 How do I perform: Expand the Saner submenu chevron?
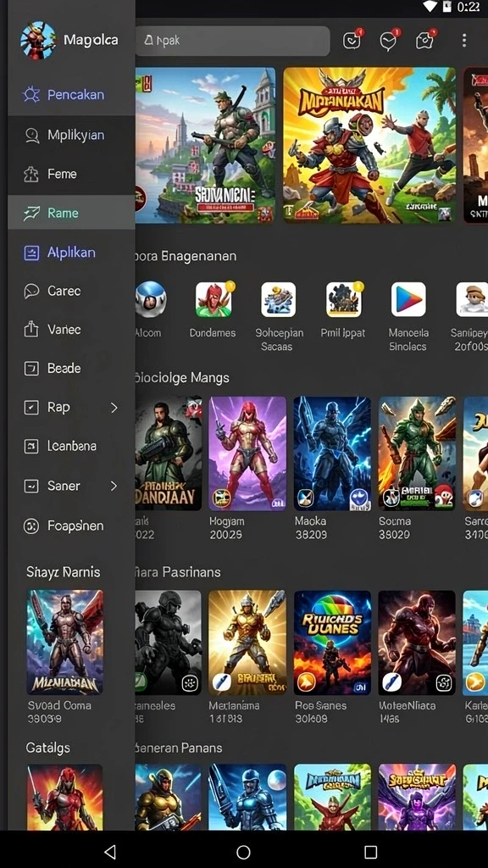pyautogui.click(x=114, y=486)
